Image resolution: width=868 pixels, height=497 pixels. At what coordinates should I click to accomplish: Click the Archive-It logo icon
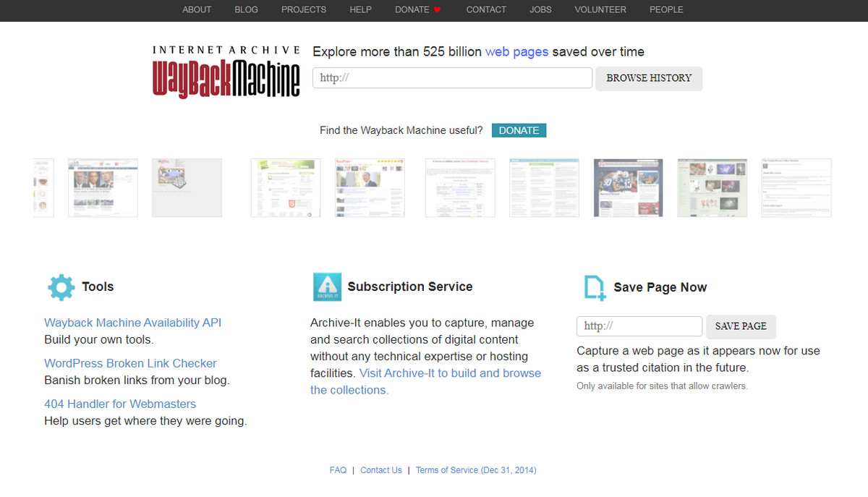327,286
